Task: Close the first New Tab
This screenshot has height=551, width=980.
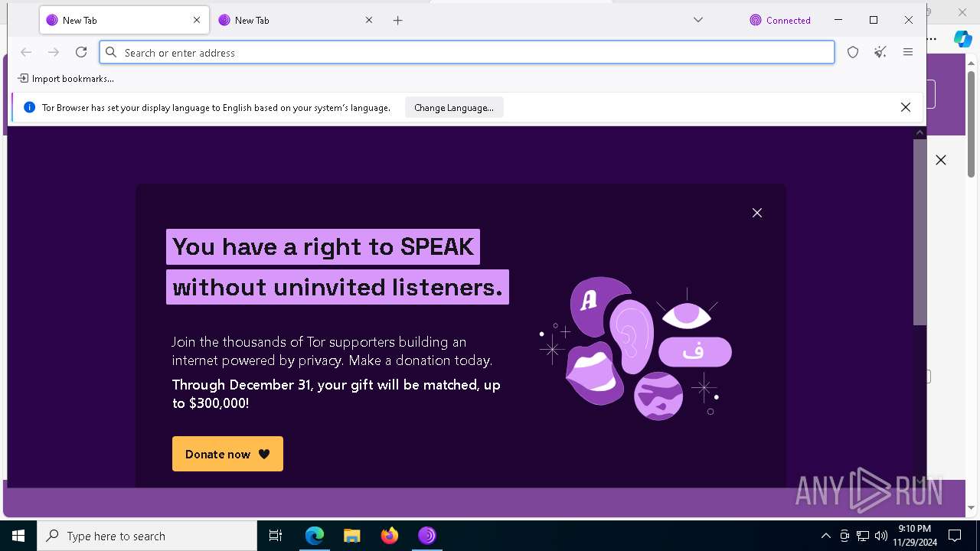Action: 197,21
